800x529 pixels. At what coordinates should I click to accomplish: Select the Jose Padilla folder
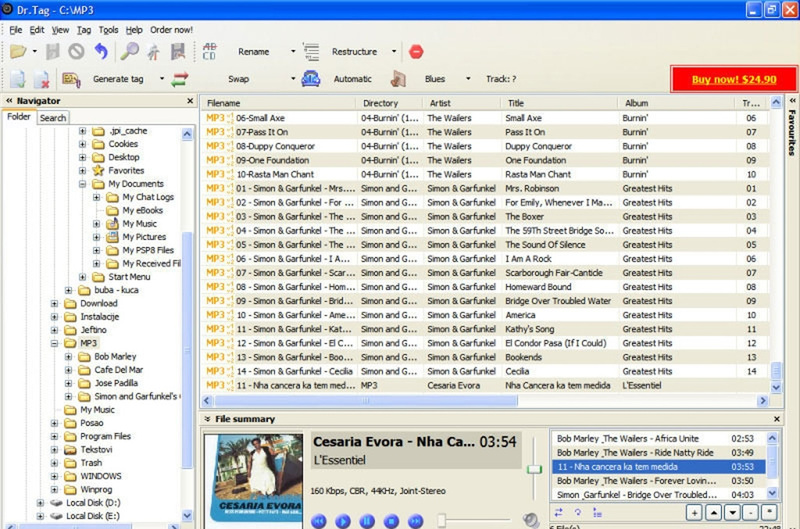tap(116, 383)
